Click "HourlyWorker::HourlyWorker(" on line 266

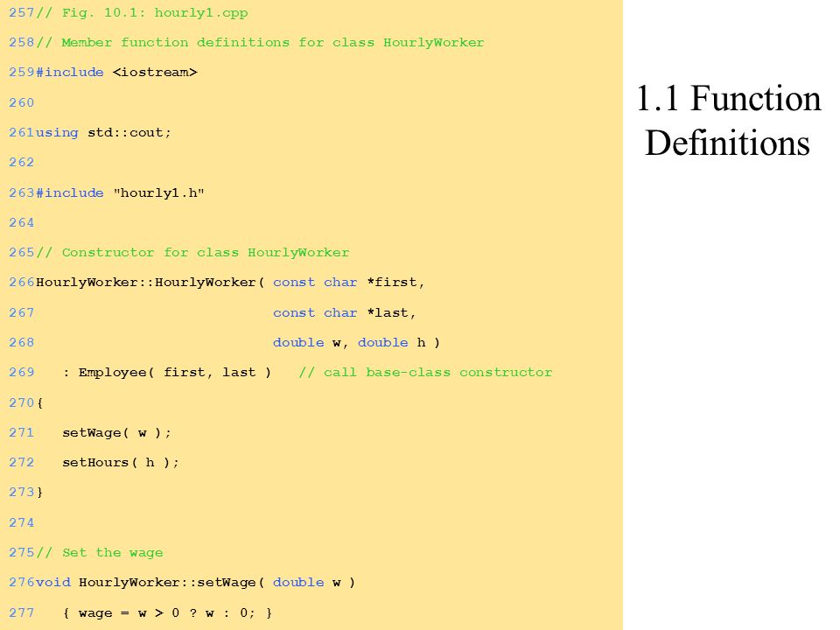pyautogui.click(x=150, y=283)
